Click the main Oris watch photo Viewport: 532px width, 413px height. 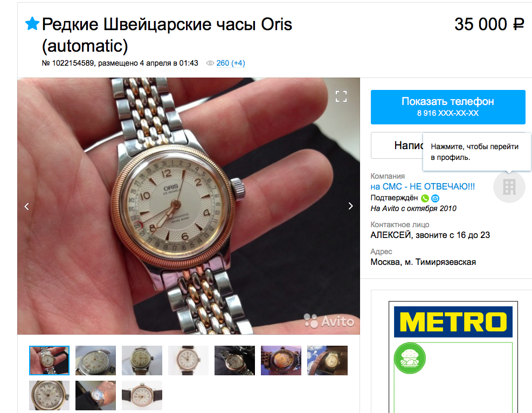click(189, 206)
